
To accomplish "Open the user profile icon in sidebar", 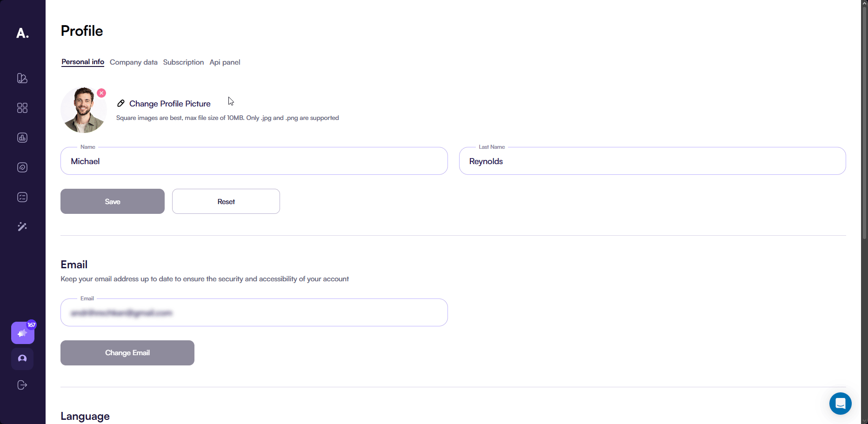I will pyautogui.click(x=22, y=359).
